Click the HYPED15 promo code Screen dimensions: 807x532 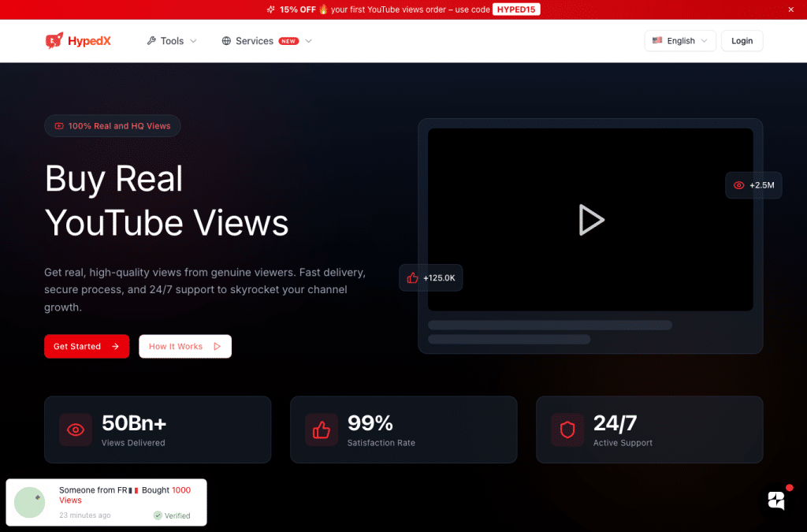(x=515, y=9)
